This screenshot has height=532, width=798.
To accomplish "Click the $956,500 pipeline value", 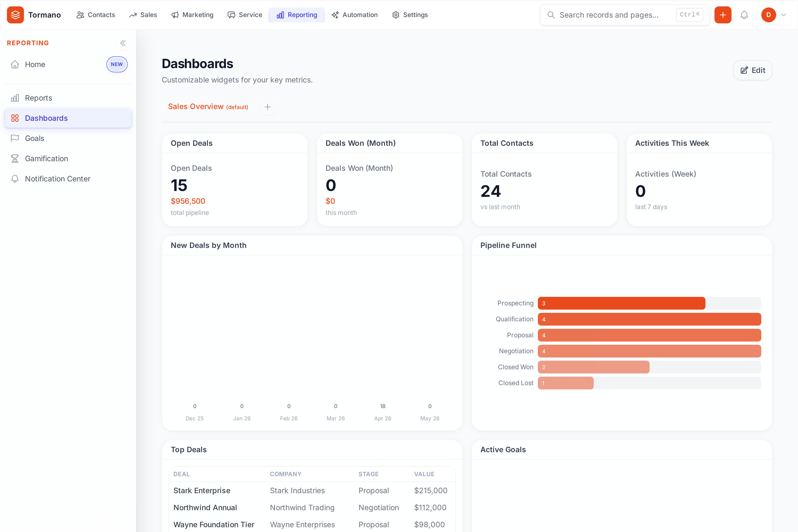I will pos(188,201).
